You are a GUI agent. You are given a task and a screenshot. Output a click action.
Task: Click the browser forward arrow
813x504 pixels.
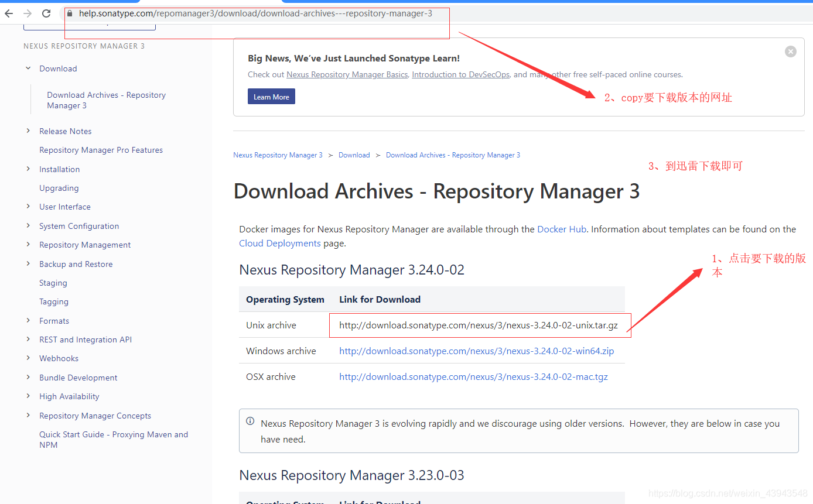(28, 13)
